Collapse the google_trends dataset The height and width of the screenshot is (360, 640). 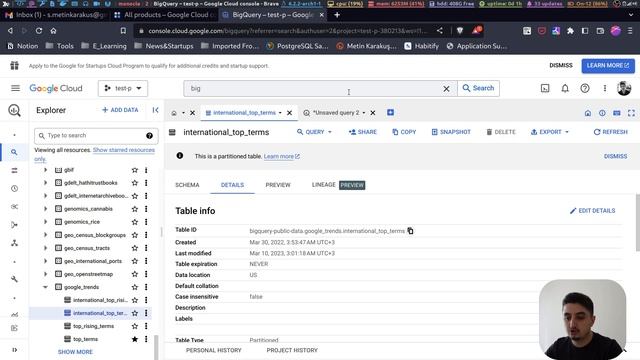point(45,287)
